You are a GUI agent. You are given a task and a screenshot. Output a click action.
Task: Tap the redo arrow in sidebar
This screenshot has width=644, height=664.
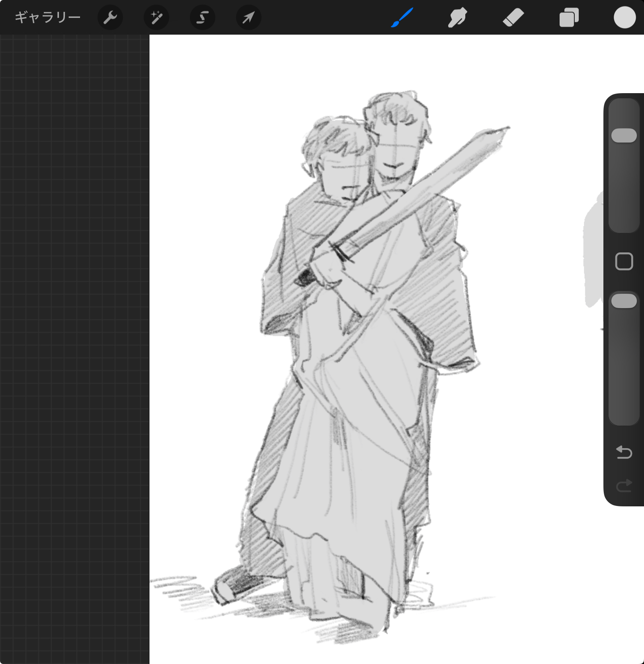[624, 486]
